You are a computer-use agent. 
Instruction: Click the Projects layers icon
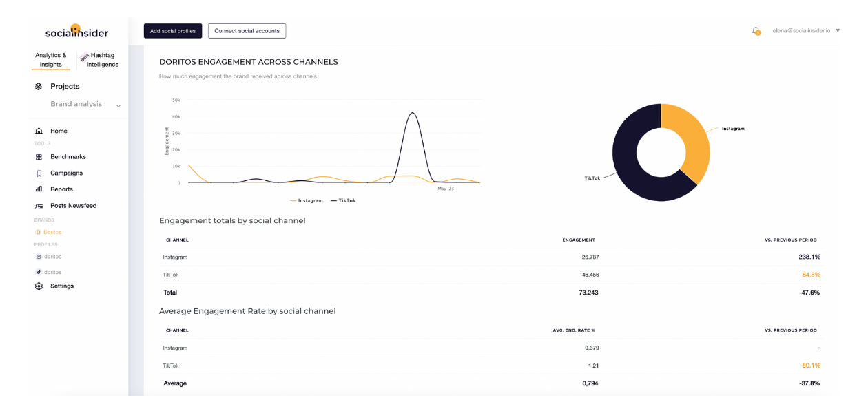(39, 87)
